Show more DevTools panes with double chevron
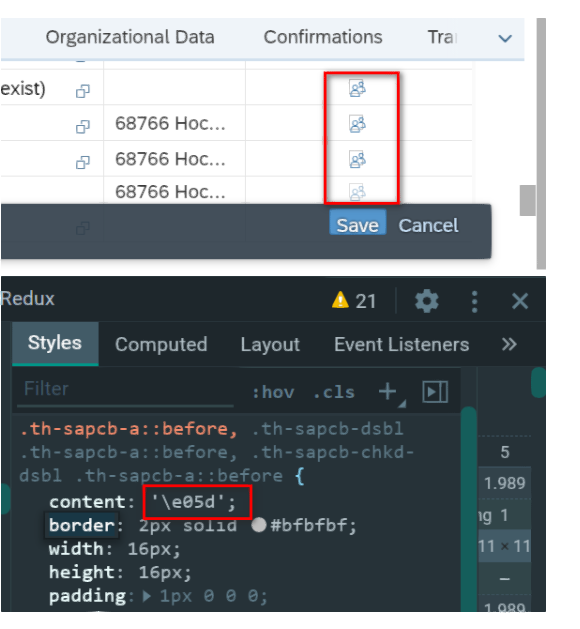This screenshot has width=580, height=629. pyautogui.click(x=509, y=344)
